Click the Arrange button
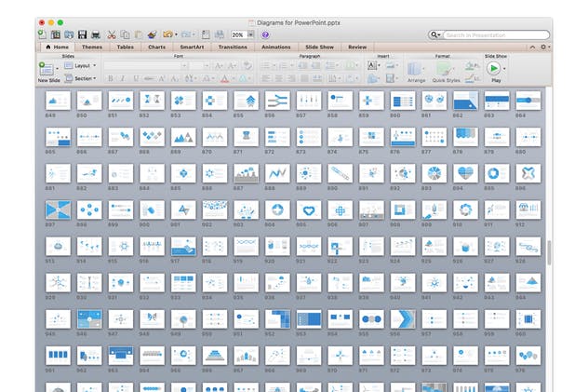Image resolution: width=588 pixels, height=392 pixels. tap(416, 73)
